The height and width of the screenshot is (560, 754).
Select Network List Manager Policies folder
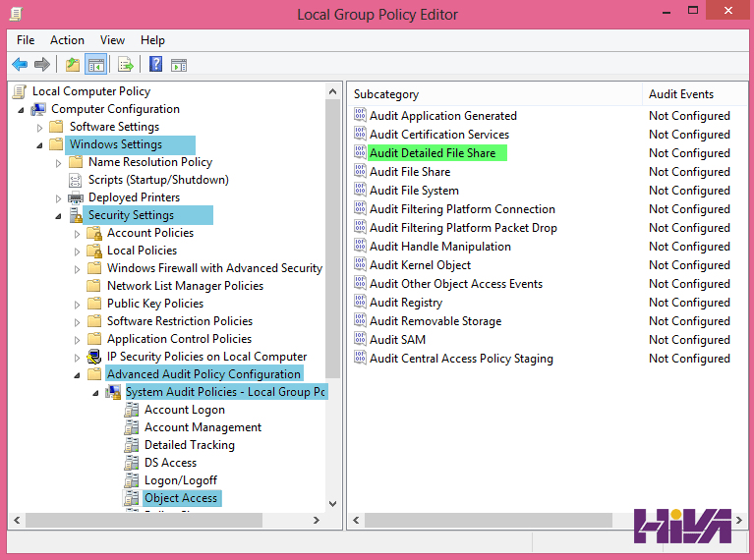pos(185,286)
